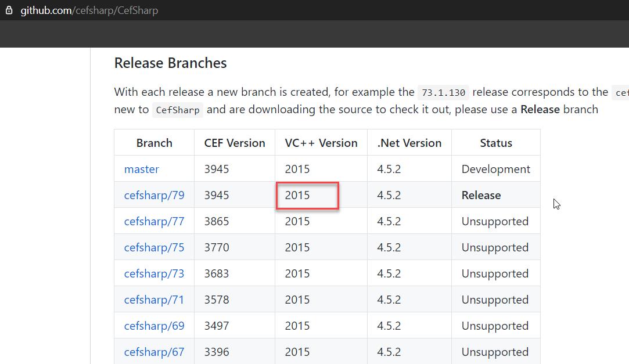The image size is (629, 364).
Task: Click the highlighted 2015 cell
Action: pos(307,195)
